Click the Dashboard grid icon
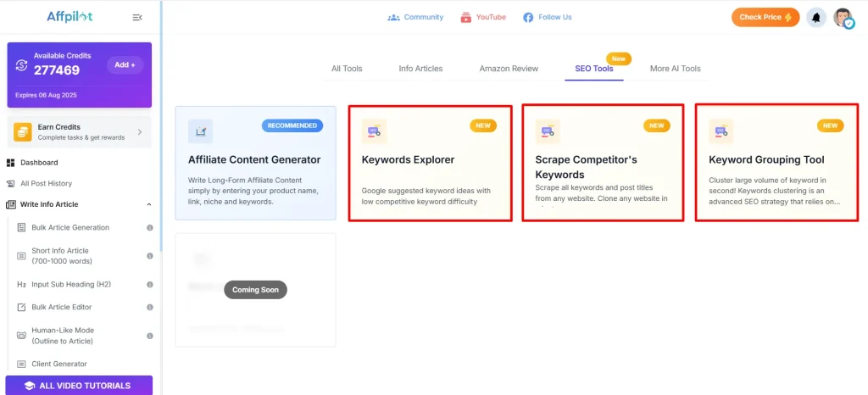Screen dimensions: 868x395 tap(10, 163)
